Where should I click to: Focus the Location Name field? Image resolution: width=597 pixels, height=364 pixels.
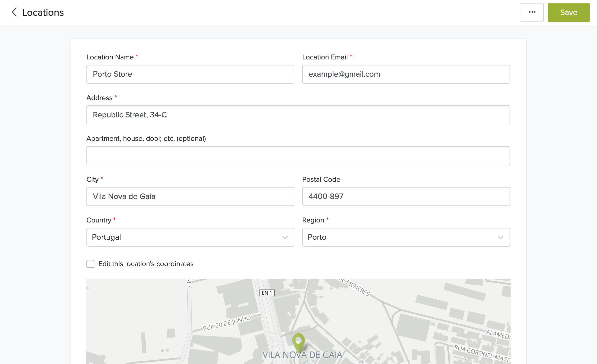[x=190, y=74]
